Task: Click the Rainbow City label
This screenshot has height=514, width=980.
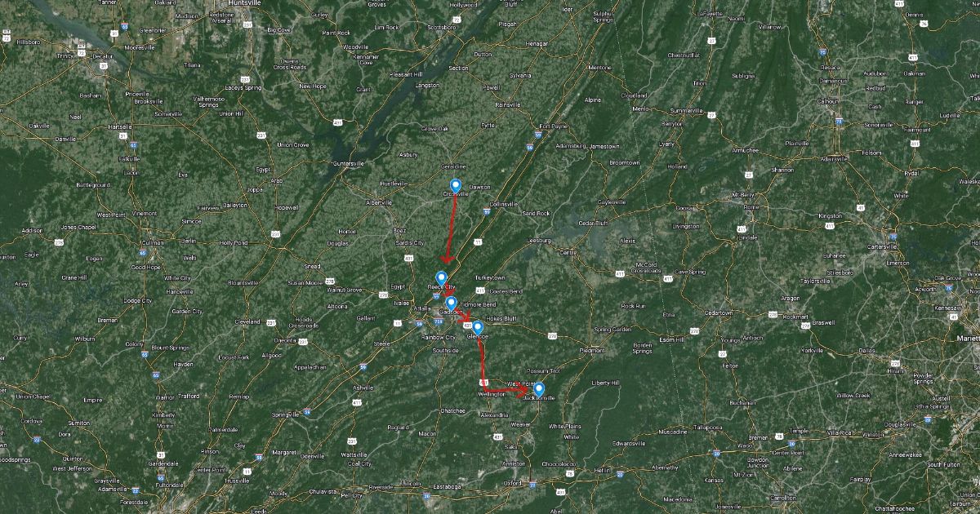Action: coord(439,338)
